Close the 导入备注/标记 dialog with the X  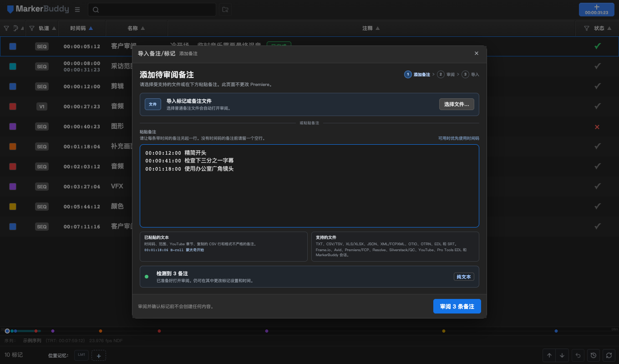pos(477,53)
